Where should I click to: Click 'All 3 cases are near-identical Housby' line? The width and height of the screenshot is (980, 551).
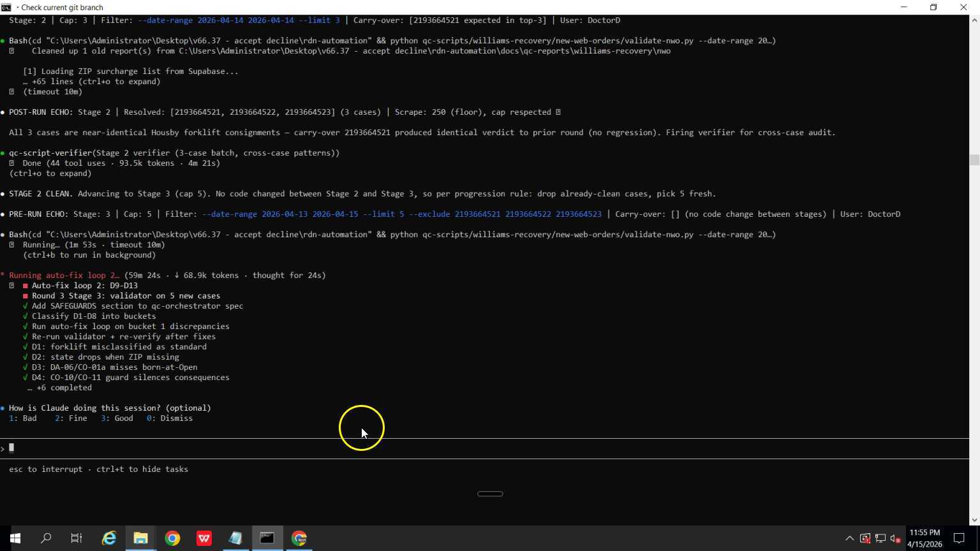click(x=422, y=133)
